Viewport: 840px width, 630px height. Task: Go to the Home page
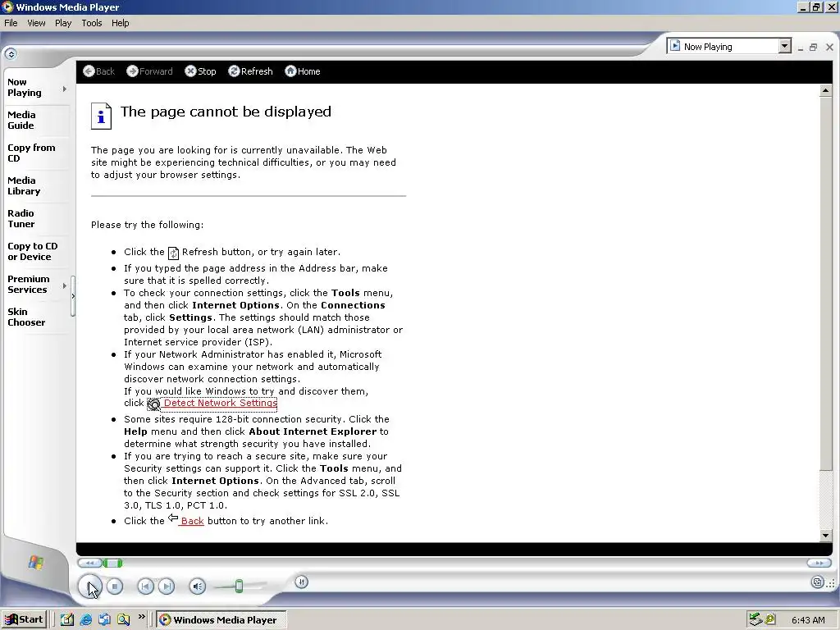[x=303, y=71]
